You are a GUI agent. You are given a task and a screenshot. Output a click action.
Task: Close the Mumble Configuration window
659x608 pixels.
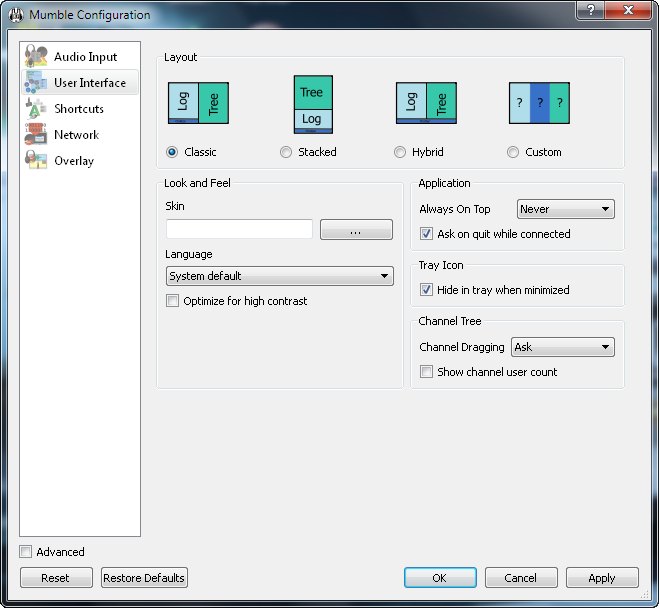tap(628, 10)
